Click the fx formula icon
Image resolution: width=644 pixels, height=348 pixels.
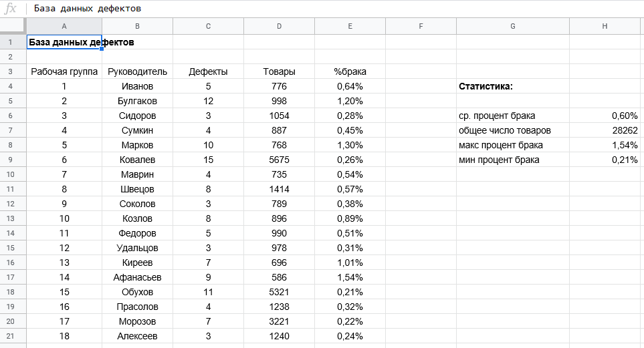(10, 8)
